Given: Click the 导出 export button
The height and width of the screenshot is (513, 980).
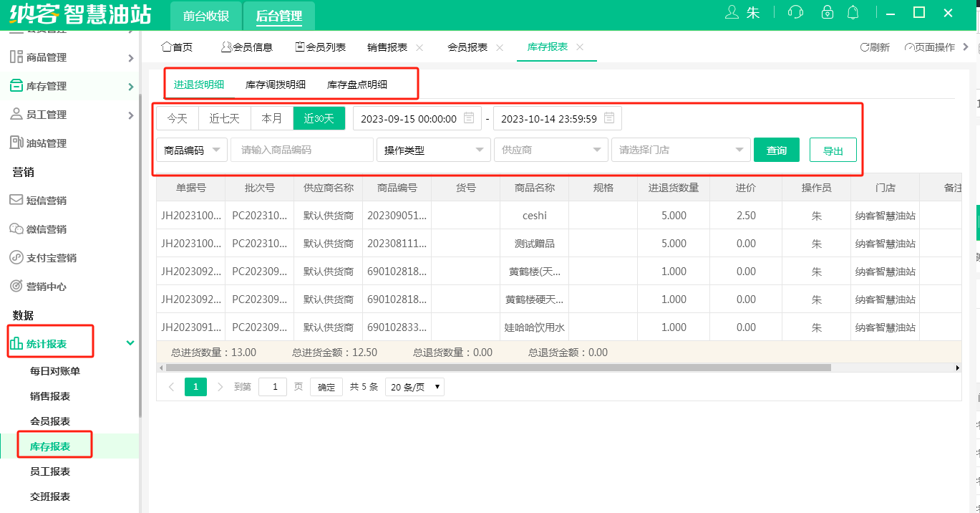Looking at the screenshot, I should tap(833, 150).
